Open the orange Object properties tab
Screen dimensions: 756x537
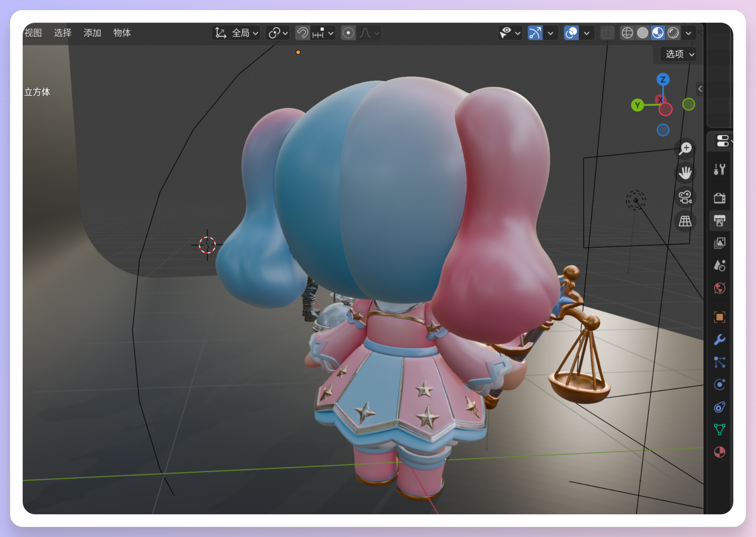(719, 317)
